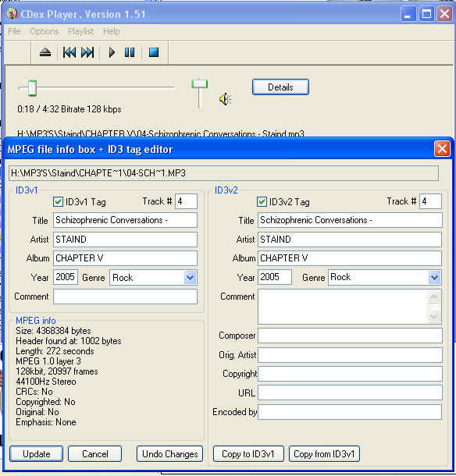Click 'Length: 272 seconds' text
456x476 pixels.
[x=55, y=351]
